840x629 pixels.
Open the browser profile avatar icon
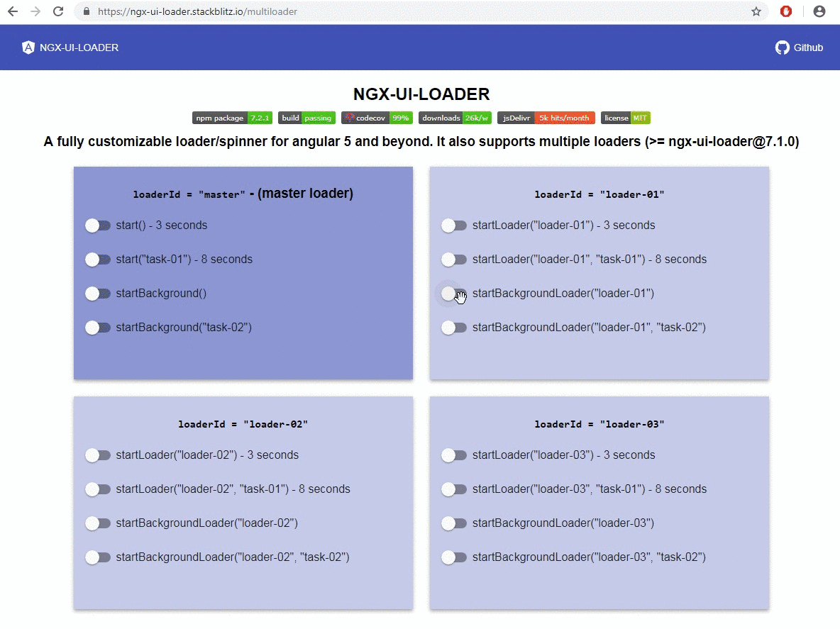coord(819,11)
